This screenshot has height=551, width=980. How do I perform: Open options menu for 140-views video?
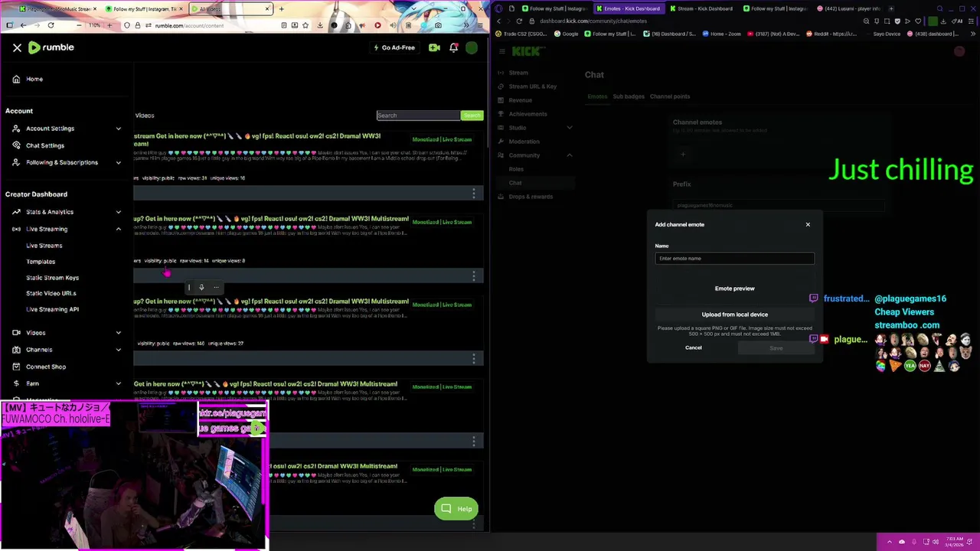click(x=474, y=359)
